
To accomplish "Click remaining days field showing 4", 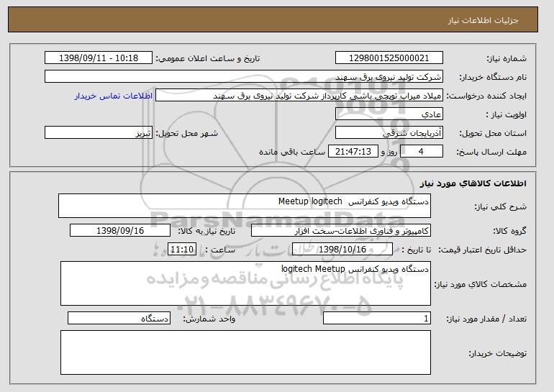I will 422,152.
